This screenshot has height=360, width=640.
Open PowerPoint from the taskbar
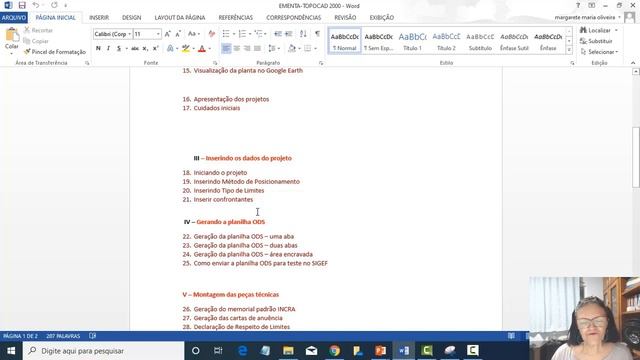[380, 351]
